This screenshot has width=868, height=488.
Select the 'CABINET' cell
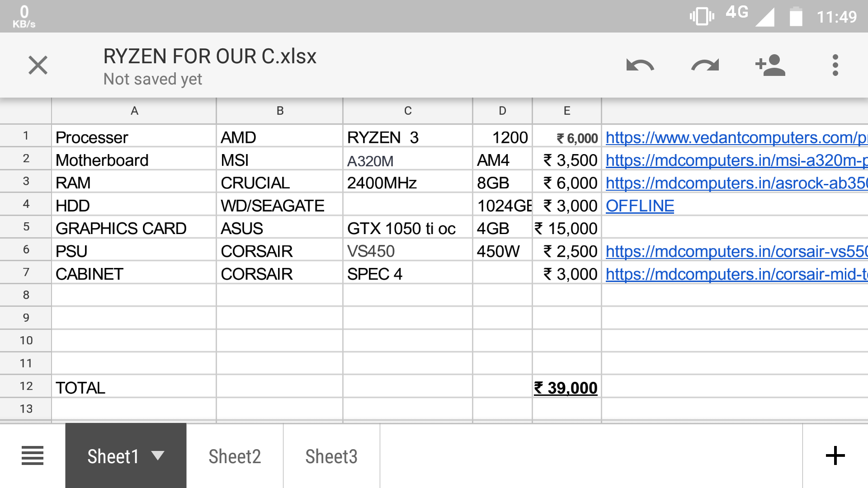tap(134, 272)
